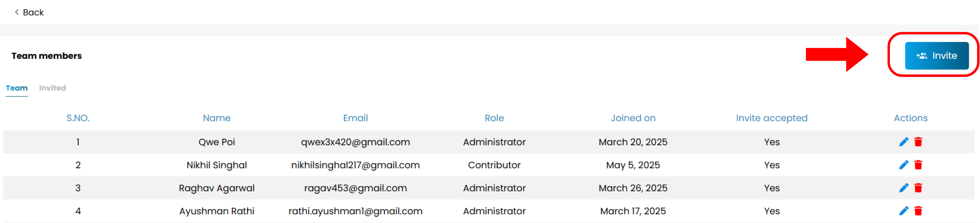The width and height of the screenshot is (980, 223).
Task: Edit Raghav Agarwal's member details
Action: click(x=904, y=188)
